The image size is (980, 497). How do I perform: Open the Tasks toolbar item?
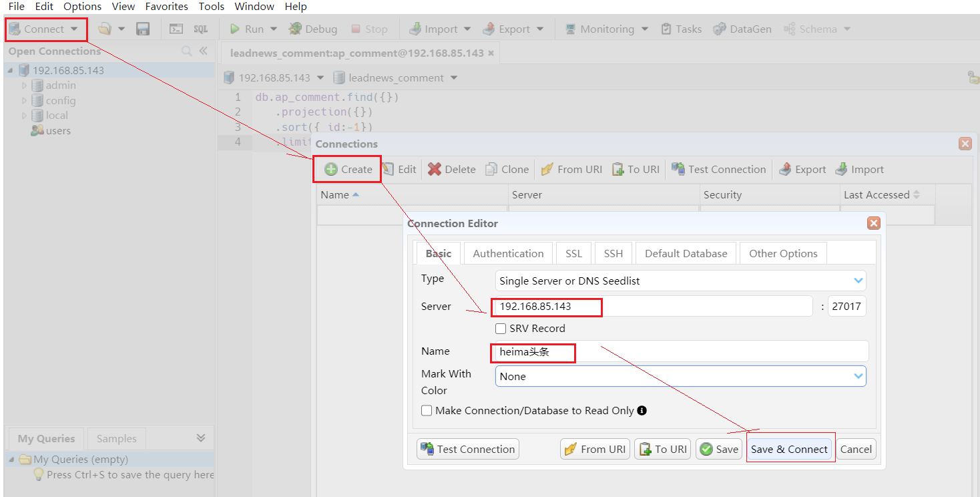(681, 29)
